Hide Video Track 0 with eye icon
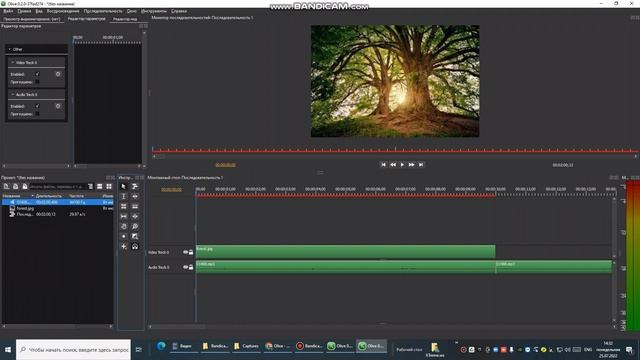The image size is (640, 360). coord(185,252)
